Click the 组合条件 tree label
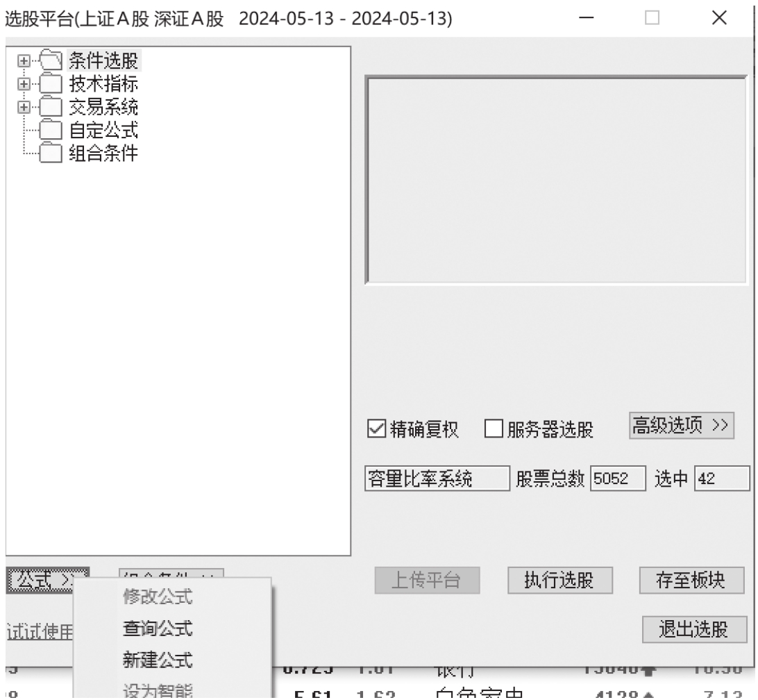Screen dimensions: 758x700 click(x=103, y=153)
